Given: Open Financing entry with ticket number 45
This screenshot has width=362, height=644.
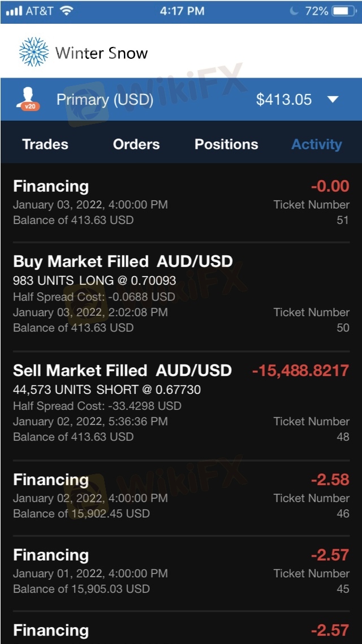Looking at the screenshot, I should 51,555.
